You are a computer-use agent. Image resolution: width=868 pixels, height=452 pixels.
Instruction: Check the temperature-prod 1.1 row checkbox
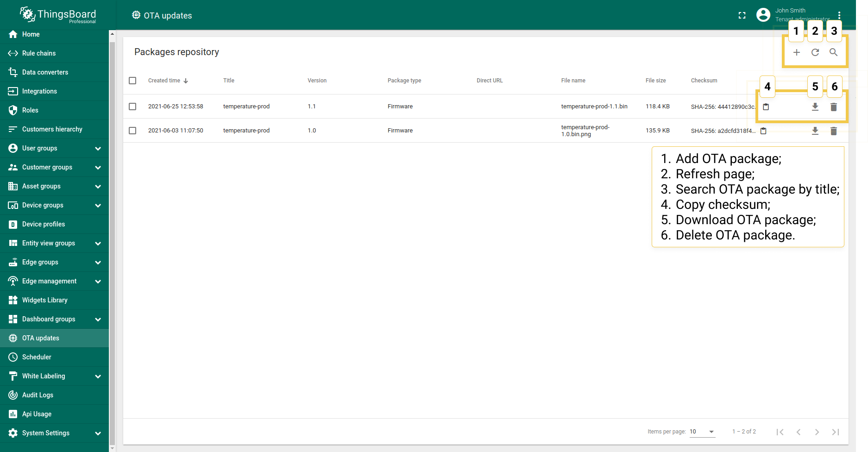[x=132, y=107]
